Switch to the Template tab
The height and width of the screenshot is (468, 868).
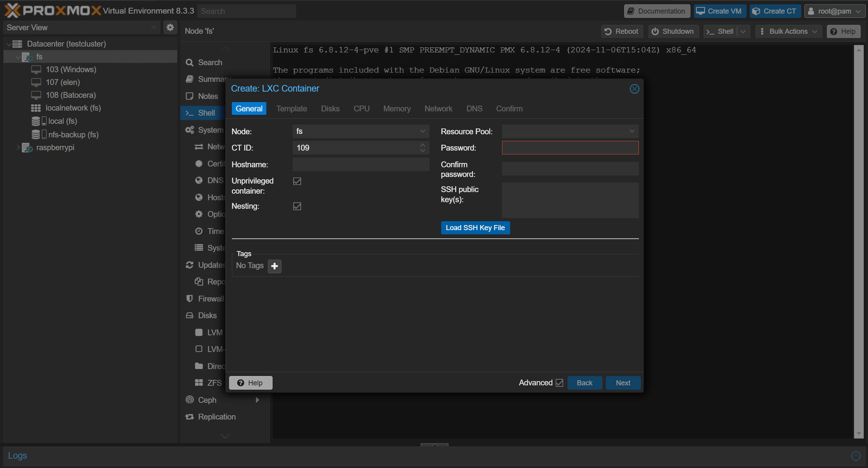pos(292,109)
